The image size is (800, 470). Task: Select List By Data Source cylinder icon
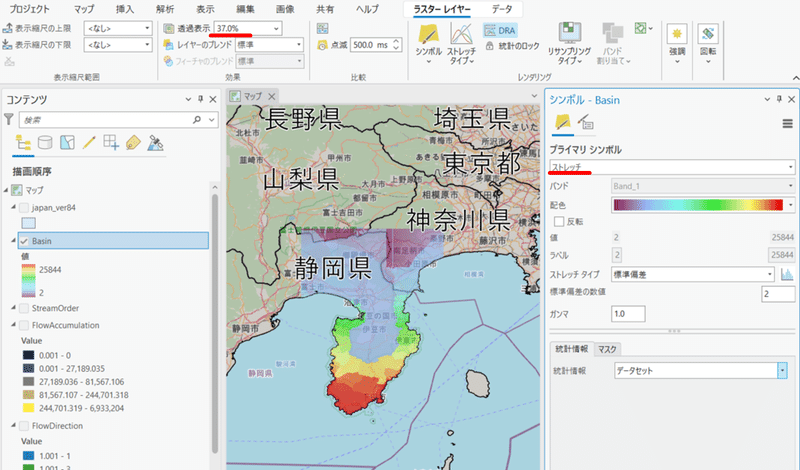pos(45,142)
